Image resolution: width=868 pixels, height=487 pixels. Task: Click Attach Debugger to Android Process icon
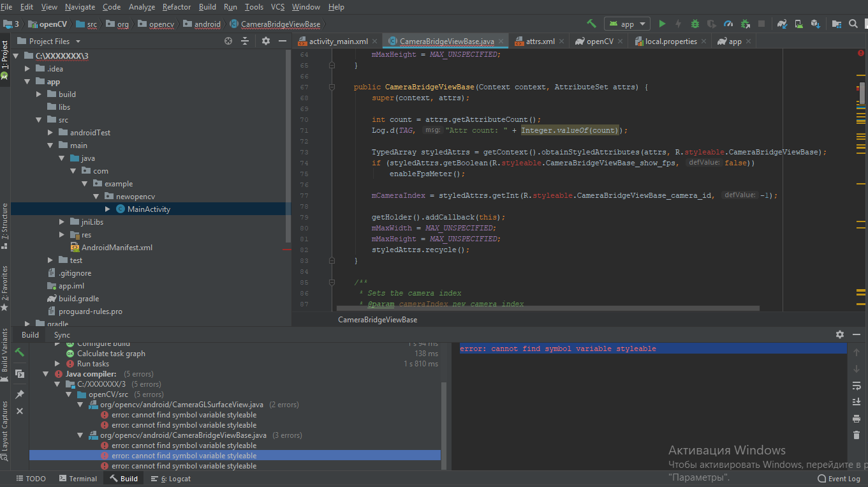[x=745, y=24]
